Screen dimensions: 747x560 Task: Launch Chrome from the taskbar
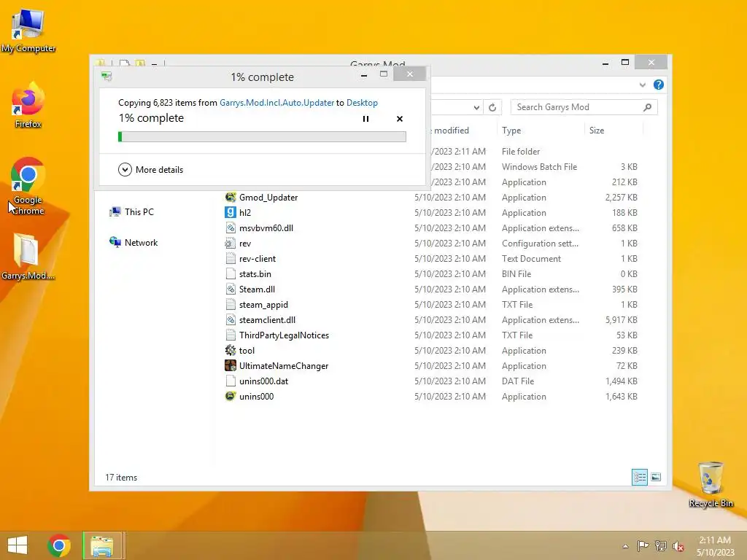[59, 545]
